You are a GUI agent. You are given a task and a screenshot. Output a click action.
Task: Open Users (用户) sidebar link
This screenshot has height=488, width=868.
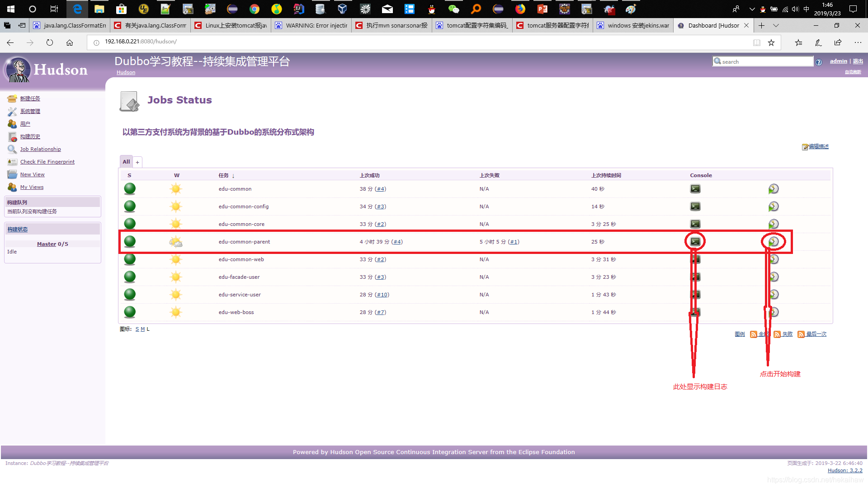[25, 124]
